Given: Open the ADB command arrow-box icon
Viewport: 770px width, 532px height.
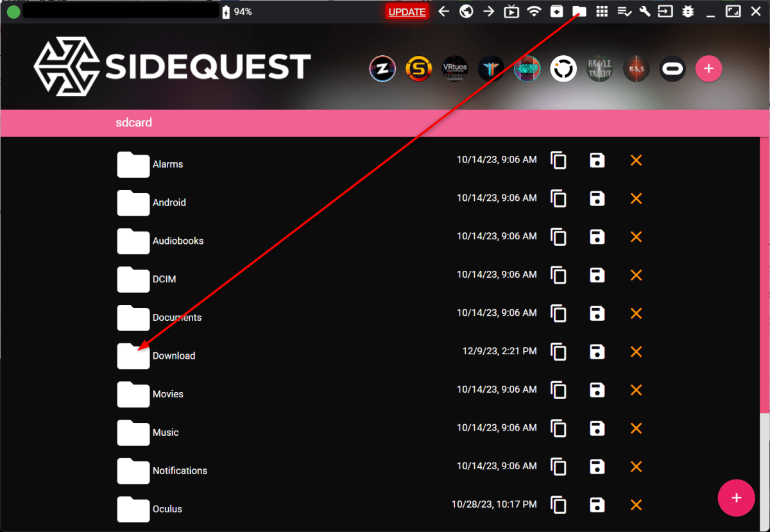Looking at the screenshot, I should [x=666, y=12].
